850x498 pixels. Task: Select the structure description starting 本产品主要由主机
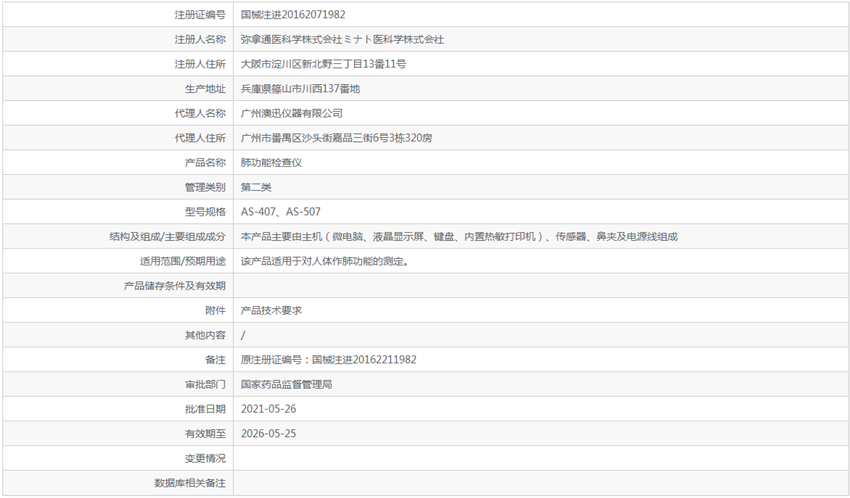tap(459, 237)
